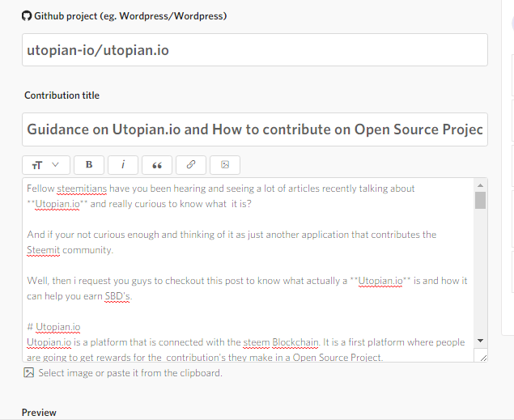This screenshot has width=514, height=420.
Task: Toggle bold formatting button
Action: (x=89, y=165)
